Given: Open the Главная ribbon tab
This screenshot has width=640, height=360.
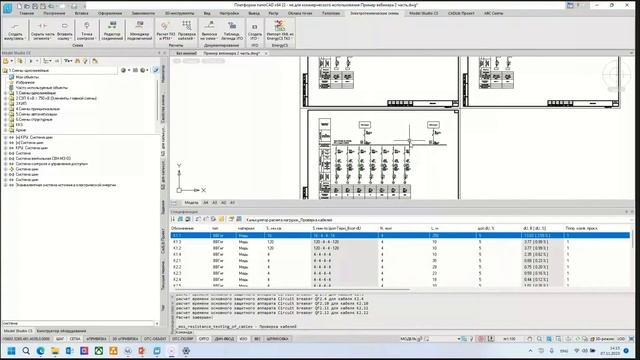Looking at the screenshot, I should click(27, 13).
